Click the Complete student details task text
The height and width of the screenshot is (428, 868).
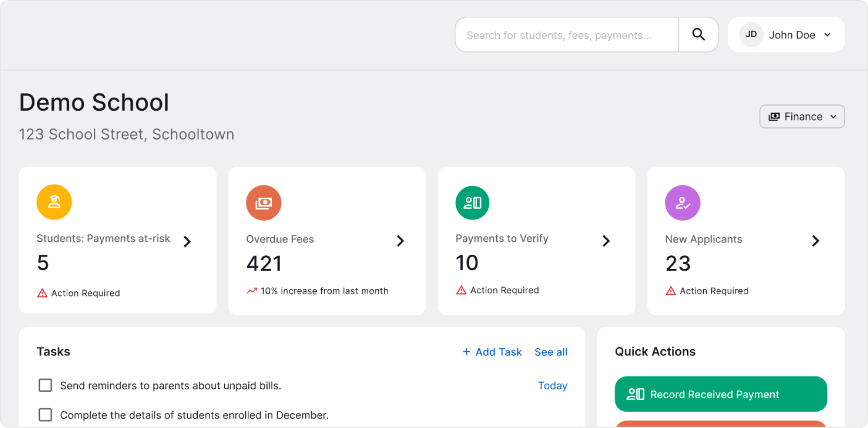[194, 415]
